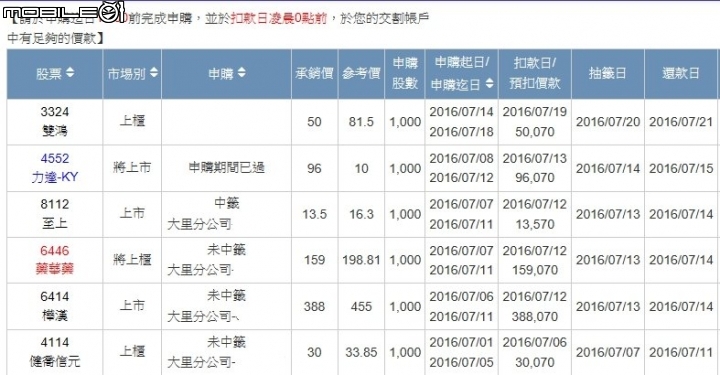Screen dimensions: 720x375
Task: Open the 6446 藥華藥 stock link
Action: click(x=55, y=260)
